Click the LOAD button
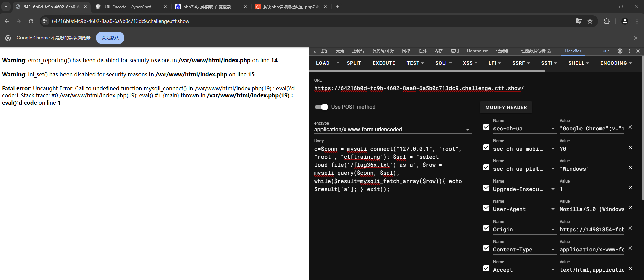The image size is (644, 280). pos(323,63)
